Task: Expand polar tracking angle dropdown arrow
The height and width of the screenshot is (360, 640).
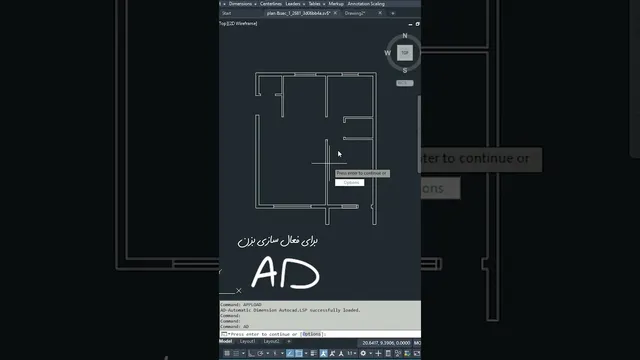Action: click(268, 353)
